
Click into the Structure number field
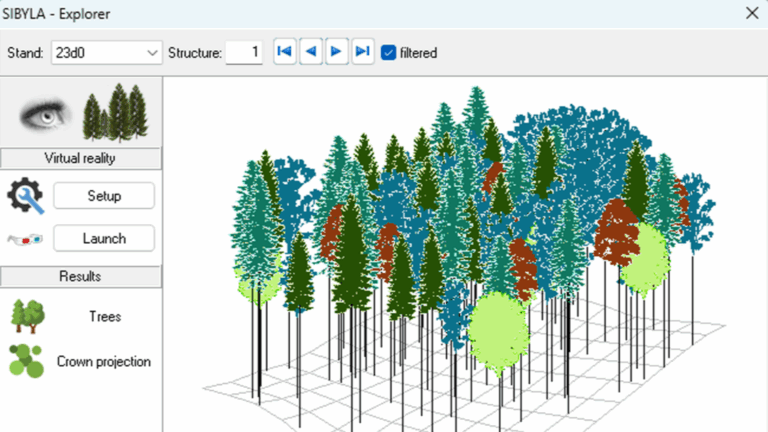pos(244,52)
